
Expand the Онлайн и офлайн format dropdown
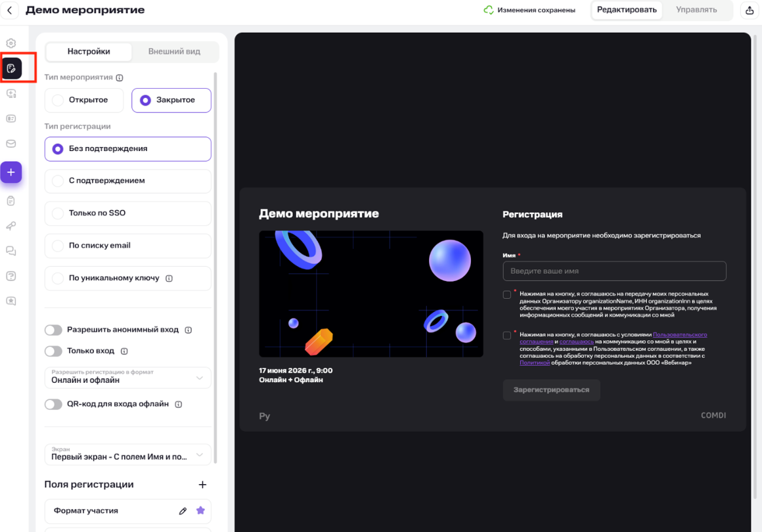coord(127,378)
